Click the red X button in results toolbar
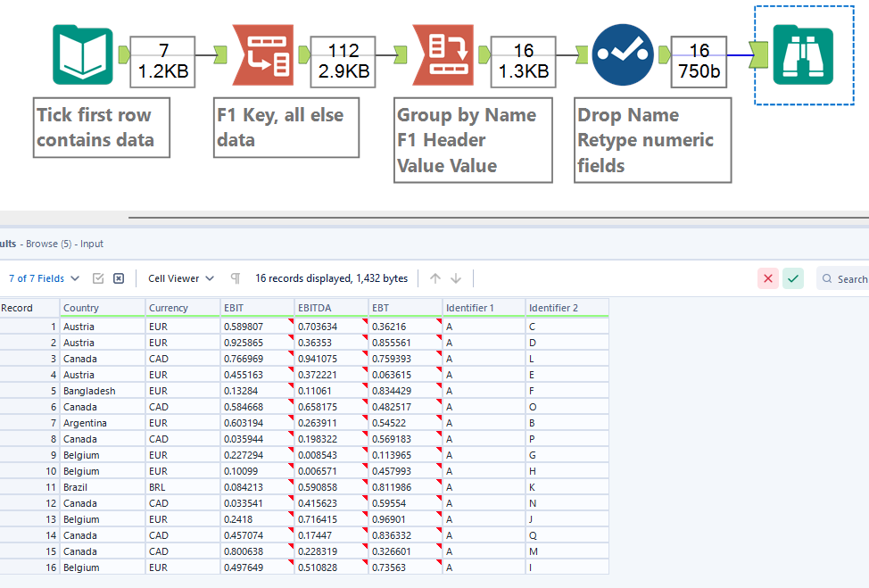Screen dimensions: 869x588 point(767,277)
